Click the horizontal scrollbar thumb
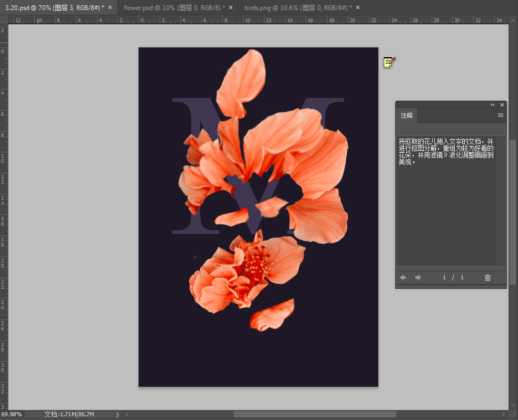 [x=315, y=415]
